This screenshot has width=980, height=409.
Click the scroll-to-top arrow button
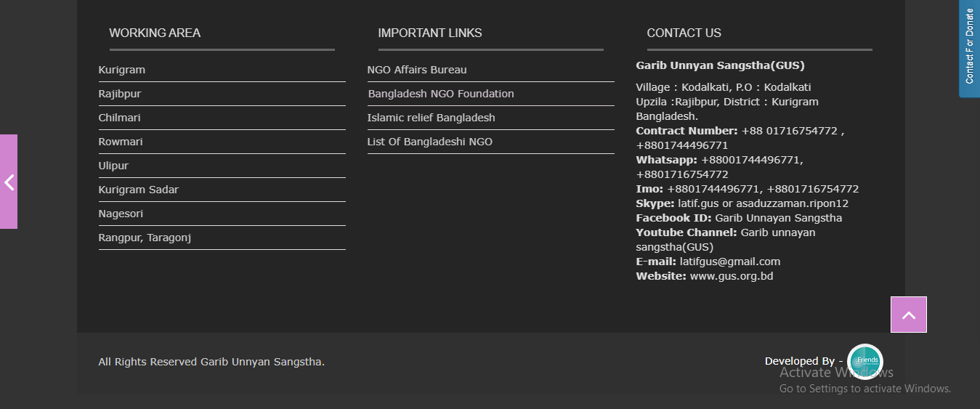coord(908,315)
